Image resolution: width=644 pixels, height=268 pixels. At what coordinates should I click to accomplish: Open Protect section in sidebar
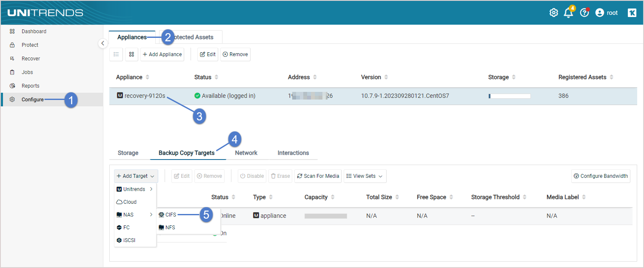(x=30, y=45)
